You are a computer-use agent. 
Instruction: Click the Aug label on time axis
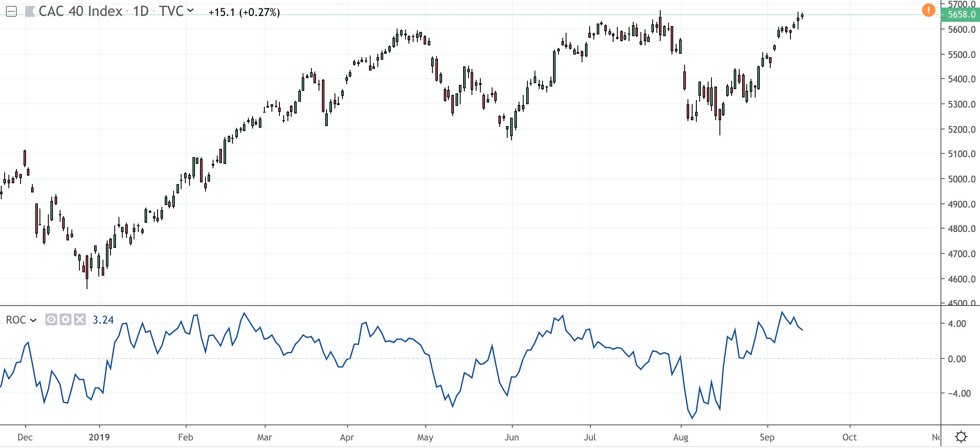(x=681, y=437)
